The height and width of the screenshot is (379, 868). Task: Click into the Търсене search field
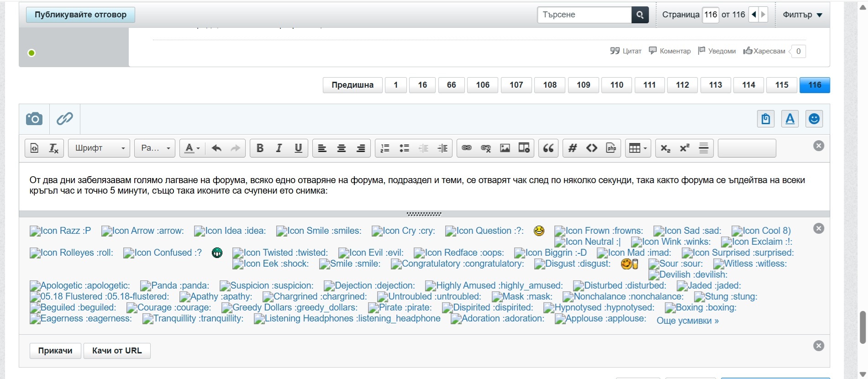pyautogui.click(x=584, y=15)
